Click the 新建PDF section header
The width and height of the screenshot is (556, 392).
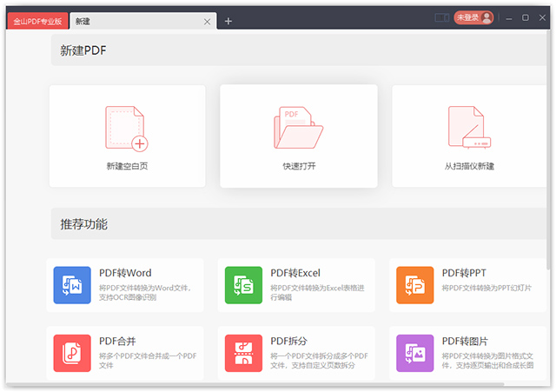(x=298, y=50)
